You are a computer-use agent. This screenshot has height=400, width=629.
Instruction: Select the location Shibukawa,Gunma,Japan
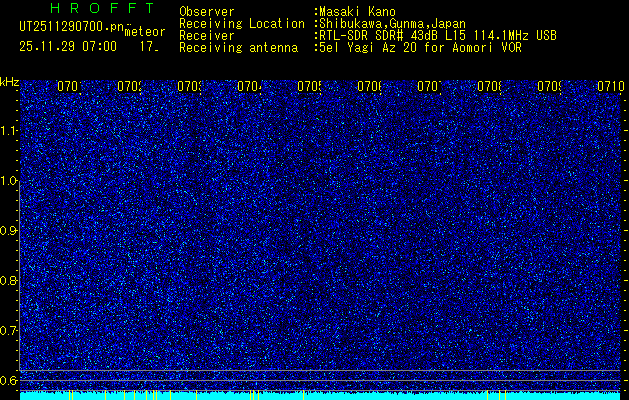coord(392,24)
